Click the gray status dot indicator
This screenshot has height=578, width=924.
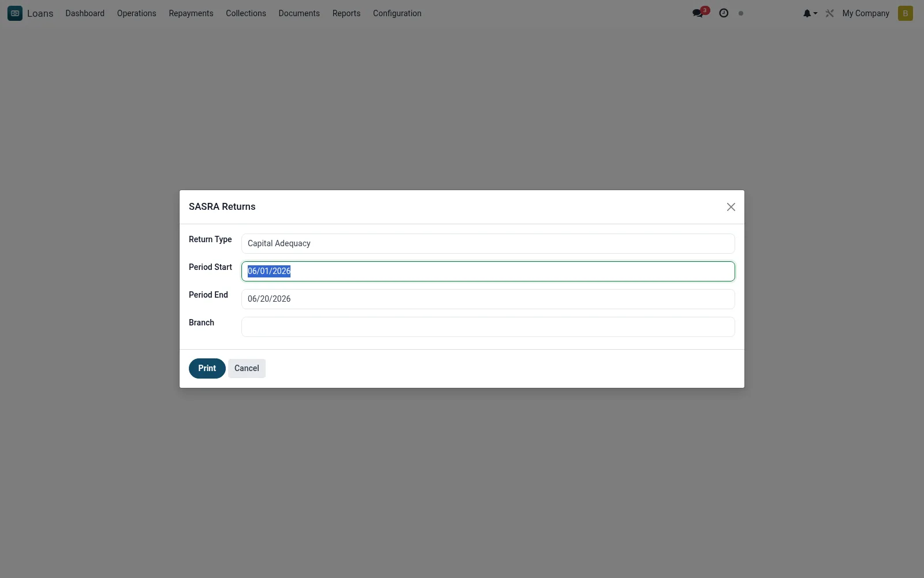[x=741, y=13]
